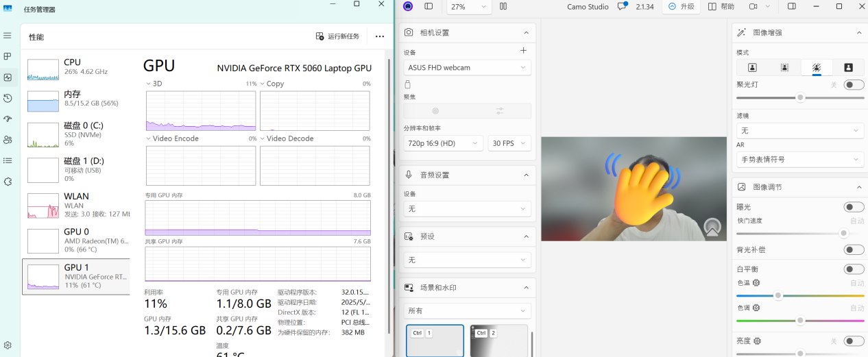Open Users icon in Task Manager sidebar
Viewport: 868px width, 357px height.
tap(8, 140)
